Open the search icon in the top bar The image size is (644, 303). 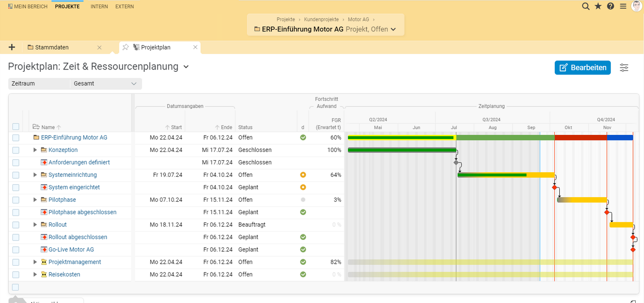[x=586, y=6]
